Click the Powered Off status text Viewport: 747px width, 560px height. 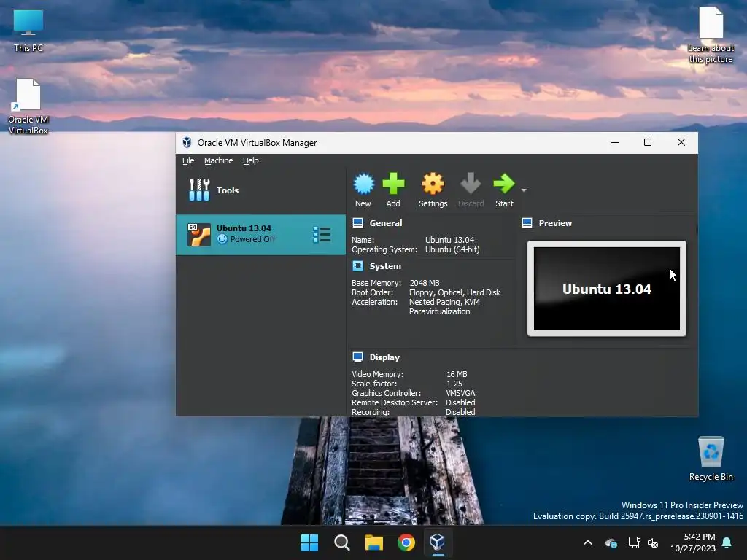click(x=252, y=239)
